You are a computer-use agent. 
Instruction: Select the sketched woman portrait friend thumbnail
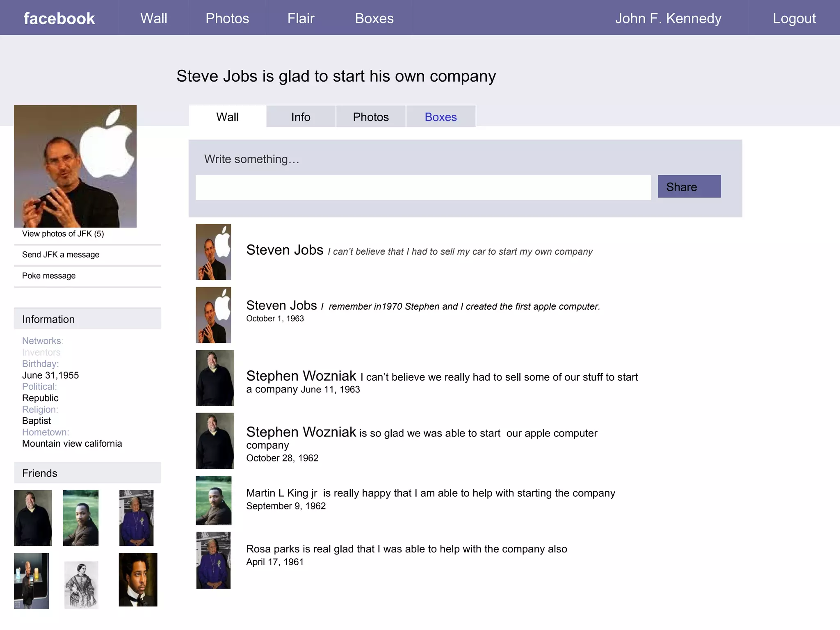click(x=81, y=584)
